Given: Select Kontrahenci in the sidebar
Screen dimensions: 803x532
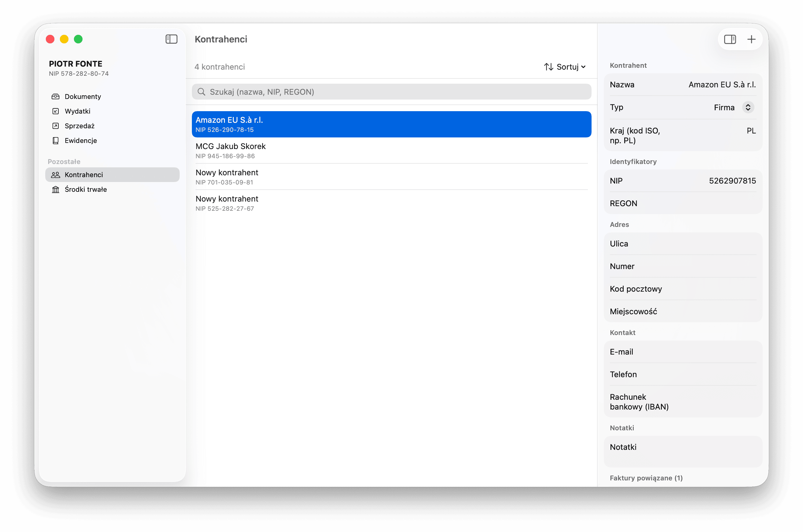Looking at the screenshot, I should (112, 175).
